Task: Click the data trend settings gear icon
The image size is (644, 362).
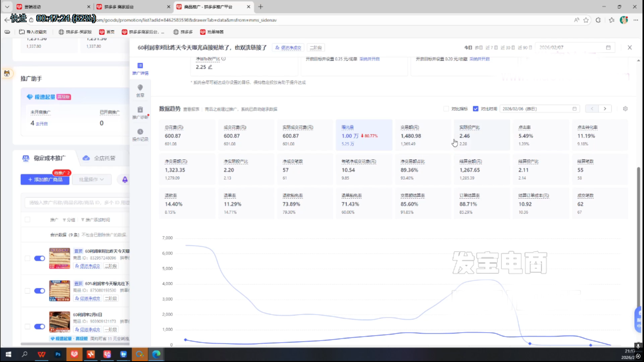Action: click(625, 109)
